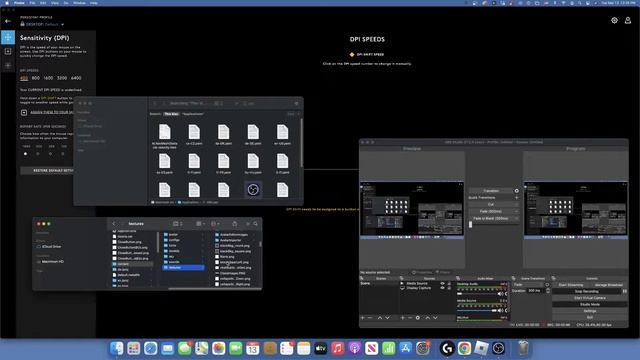The height and width of the screenshot is (360, 640).
Task: Click Start Streaming in OBS
Action: coord(571,285)
